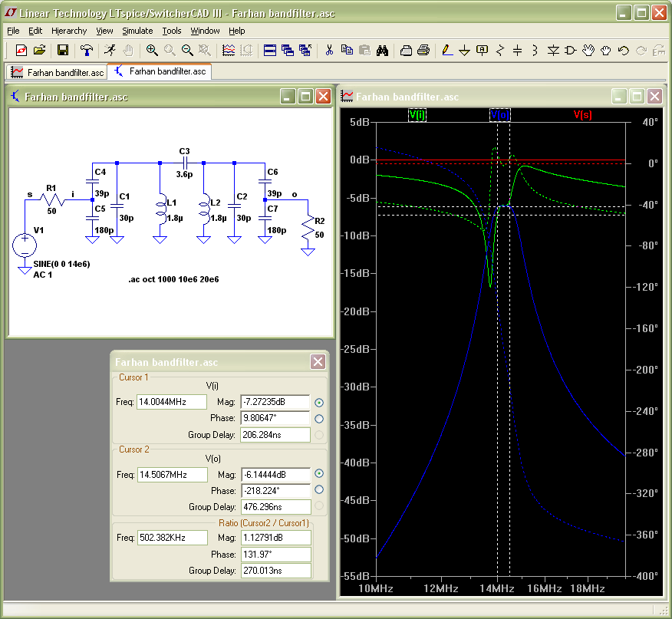Select the Draw Wire pencil tool

[x=446, y=51]
